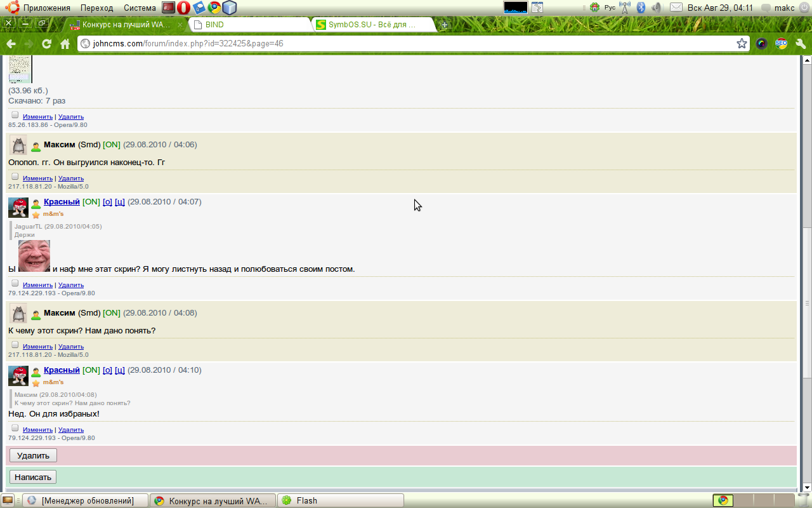Tick checkbox for Максим's 04:08 post
The image size is (812, 508).
[15, 345]
